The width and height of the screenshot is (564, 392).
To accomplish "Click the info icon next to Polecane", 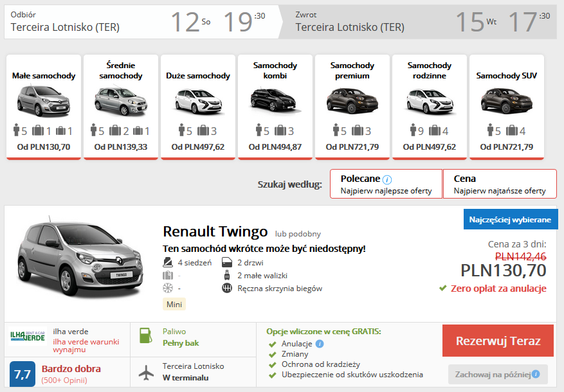I will click(387, 179).
